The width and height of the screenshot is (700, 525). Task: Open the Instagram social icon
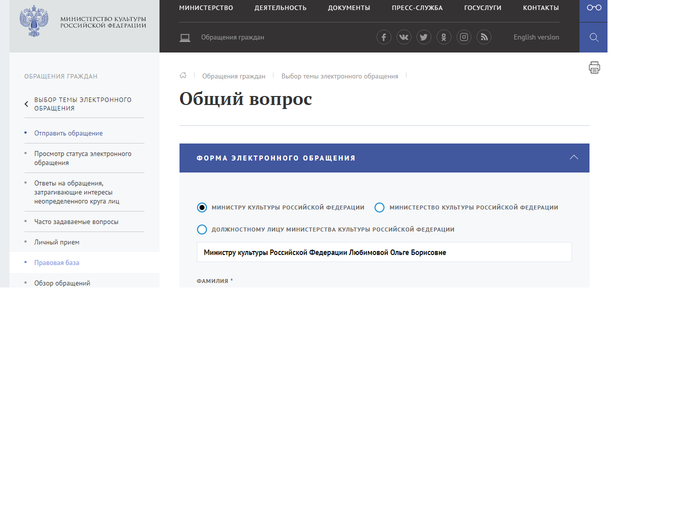pos(464,37)
